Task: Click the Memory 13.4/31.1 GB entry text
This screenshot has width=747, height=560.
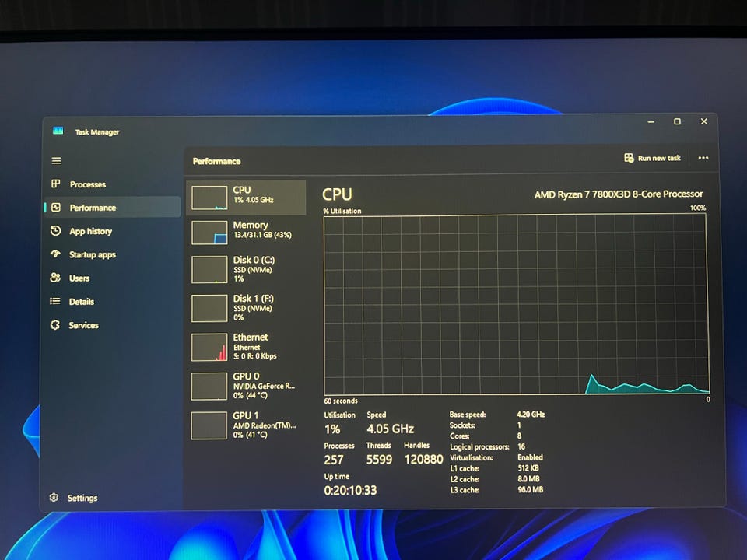Action: tap(262, 235)
